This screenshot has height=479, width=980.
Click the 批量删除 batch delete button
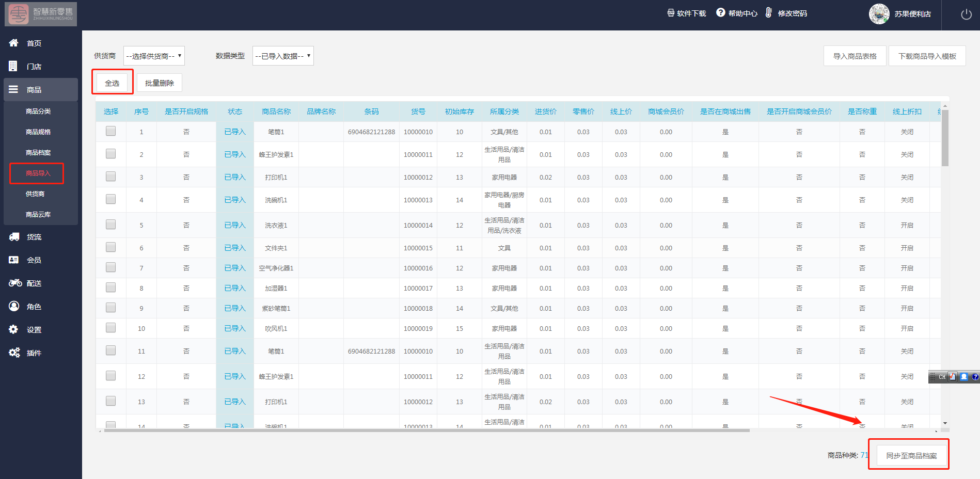(160, 83)
